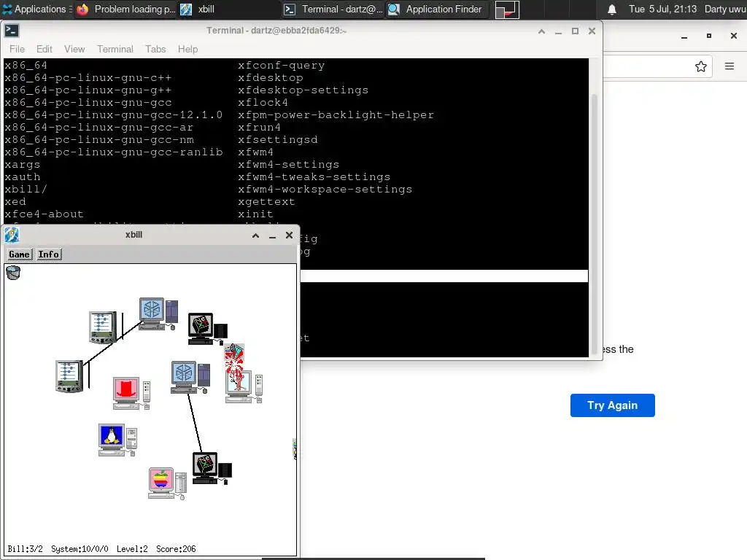Switch to Application Finder taskbar item
The height and width of the screenshot is (560, 747).
click(436, 9)
